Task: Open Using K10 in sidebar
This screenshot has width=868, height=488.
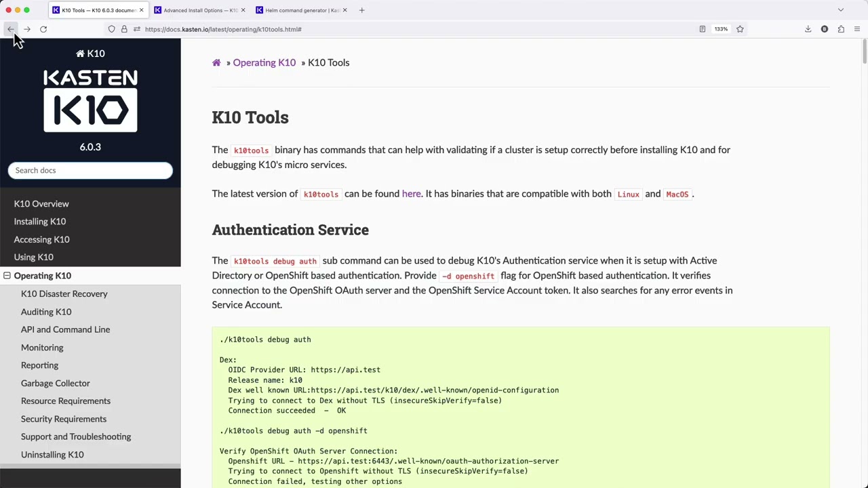Action: (x=33, y=257)
